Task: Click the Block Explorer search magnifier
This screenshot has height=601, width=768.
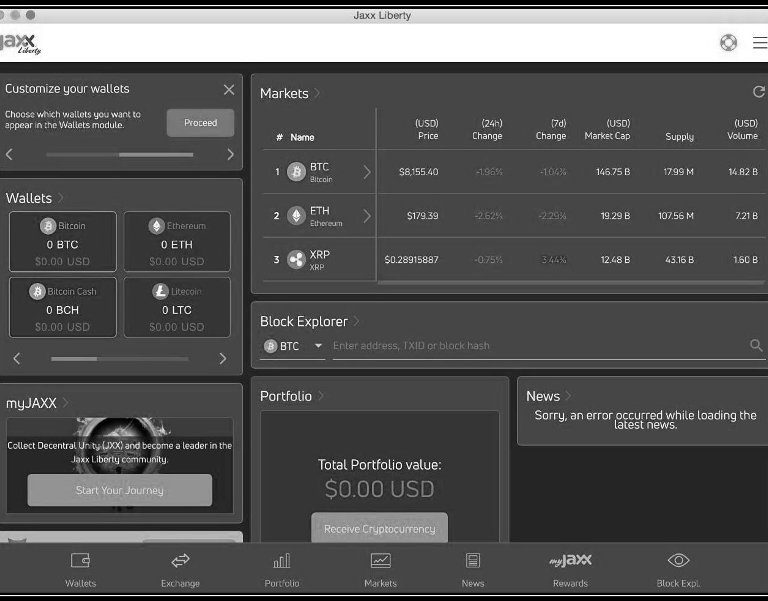Action: 756,345
